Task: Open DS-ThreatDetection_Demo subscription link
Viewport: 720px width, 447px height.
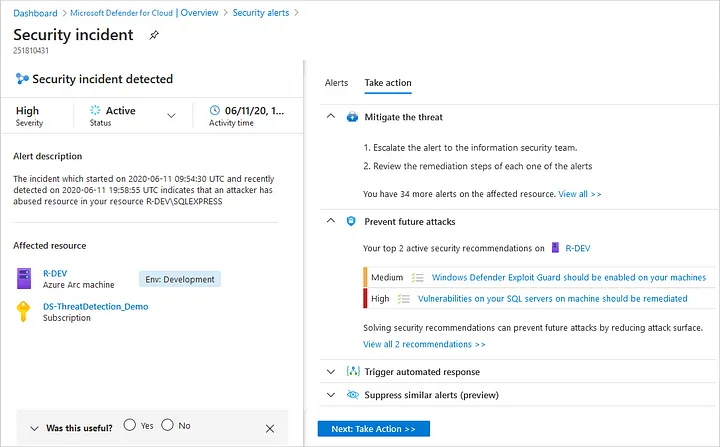Action: (96, 306)
